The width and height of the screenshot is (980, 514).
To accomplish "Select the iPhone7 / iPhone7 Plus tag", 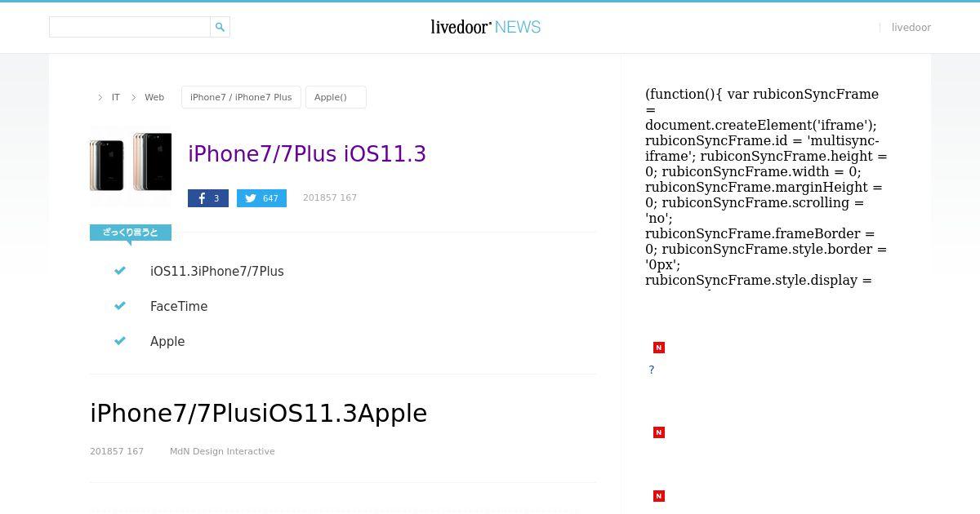I will coord(241,97).
